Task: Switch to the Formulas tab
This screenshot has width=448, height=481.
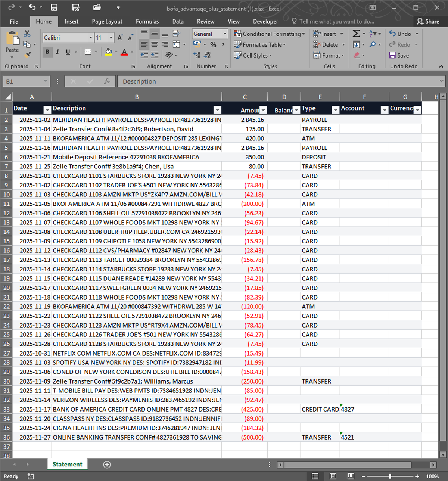Action: 147,22
